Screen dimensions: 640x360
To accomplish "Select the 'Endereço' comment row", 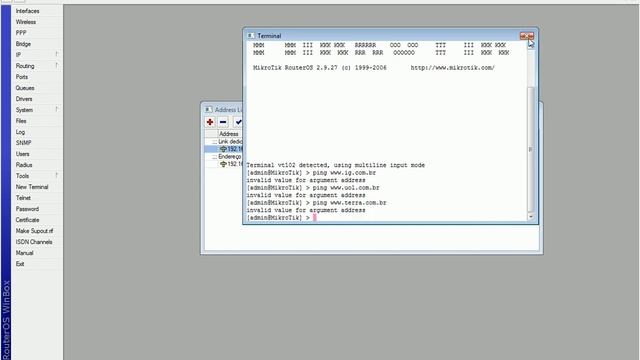I will coord(224,157).
